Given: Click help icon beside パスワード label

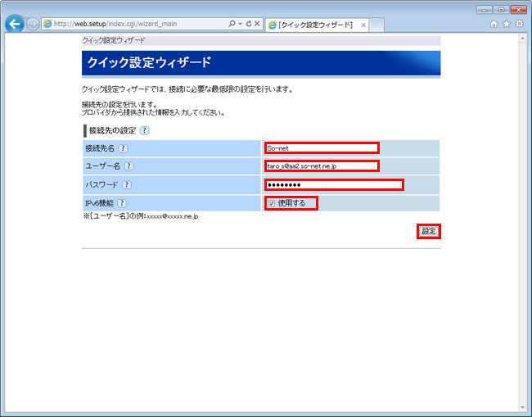Looking at the screenshot, I should 127,185.
